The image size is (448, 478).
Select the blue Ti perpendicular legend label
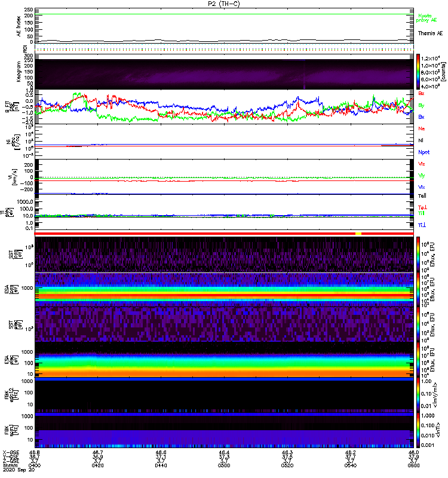tap(422, 225)
